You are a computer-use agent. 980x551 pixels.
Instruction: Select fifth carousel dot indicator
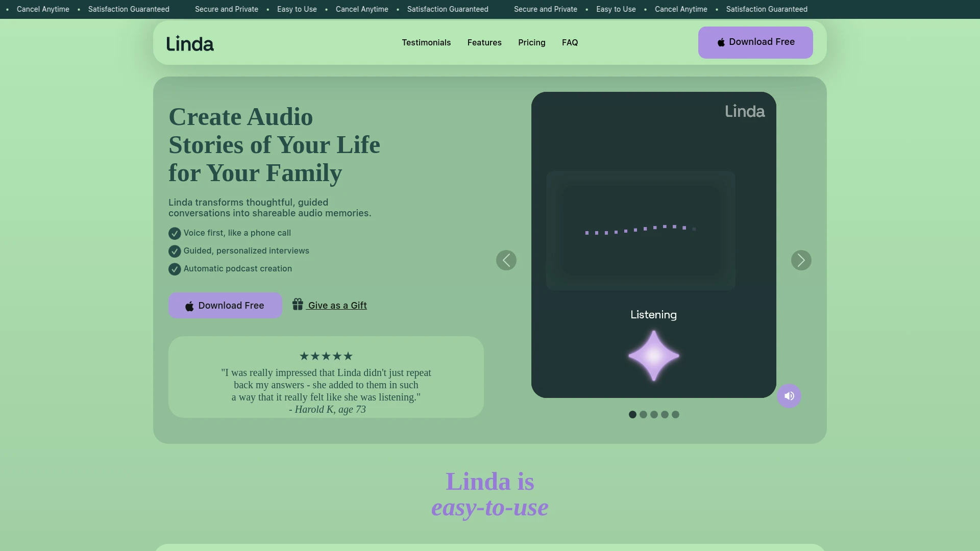pyautogui.click(x=675, y=415)
